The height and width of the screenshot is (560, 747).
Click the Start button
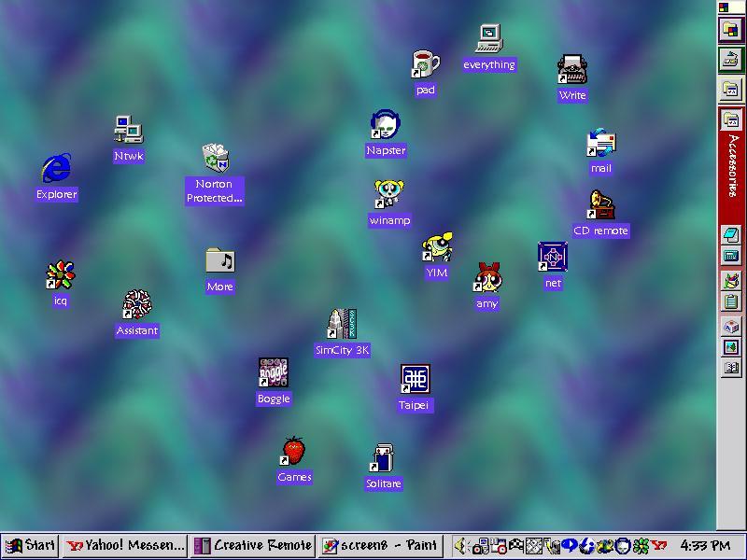(31, 545)
